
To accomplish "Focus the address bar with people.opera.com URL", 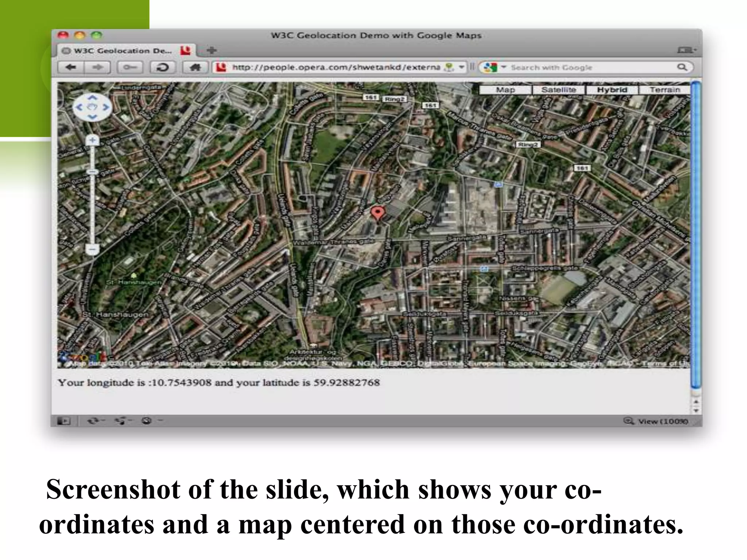I will 336,67.
